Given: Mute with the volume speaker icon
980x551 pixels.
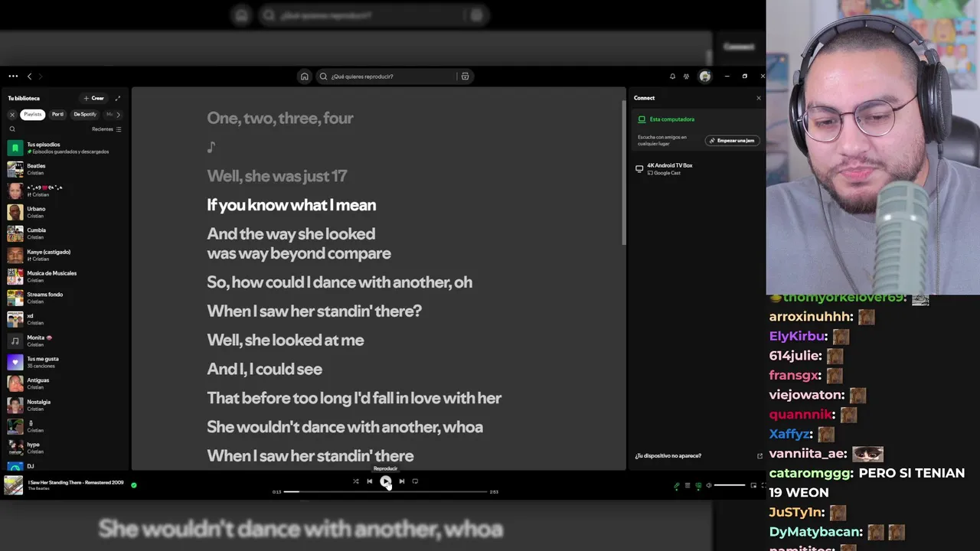Looking at the screenshot, I should (x=708, y=485).
